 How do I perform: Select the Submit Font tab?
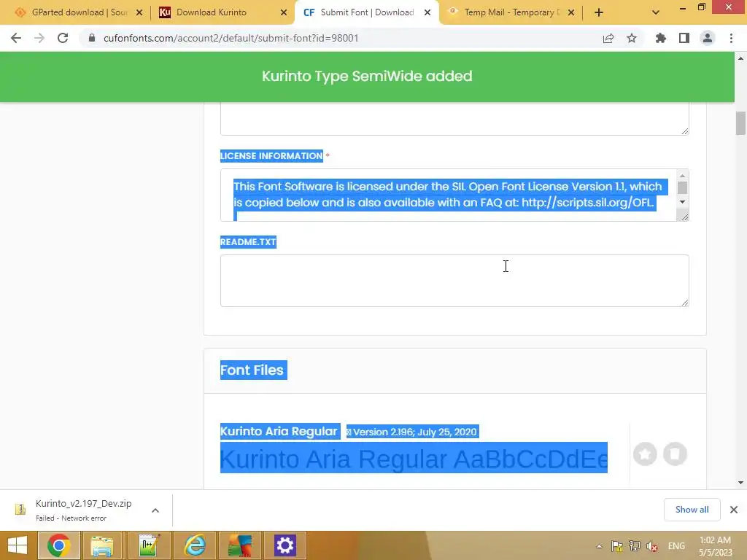point(367,12)
